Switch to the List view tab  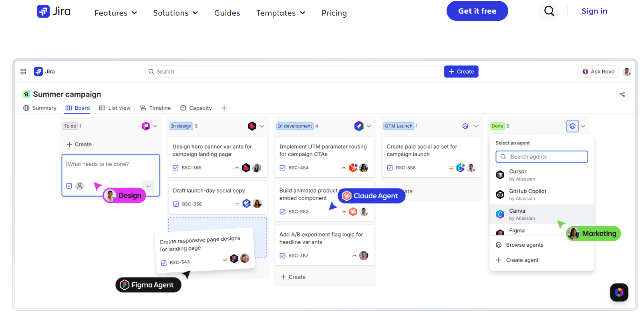(x=115, y=108)
